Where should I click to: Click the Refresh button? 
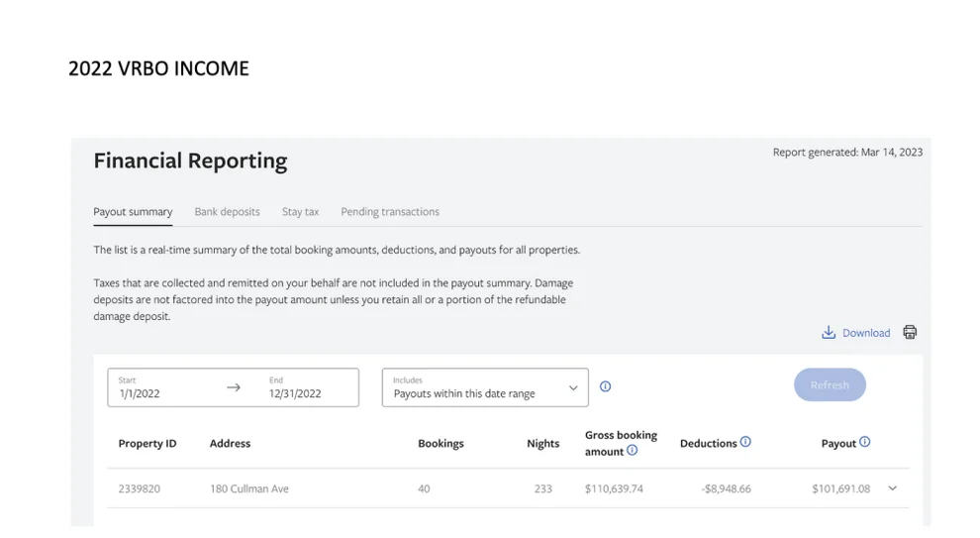click(x=830, y=384)
